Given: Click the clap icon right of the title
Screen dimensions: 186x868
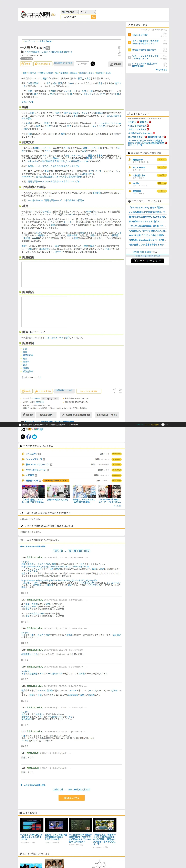Looking at the screenshot, I should pos(119,47).
